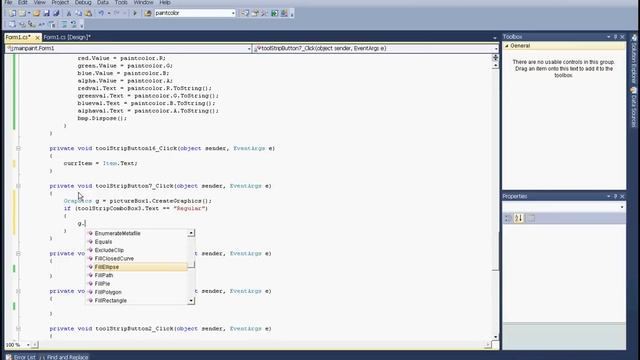The height and width of the screenshot is (360, 640).
Task: Cut selection with the scissors icon
Action: [69, 13]
